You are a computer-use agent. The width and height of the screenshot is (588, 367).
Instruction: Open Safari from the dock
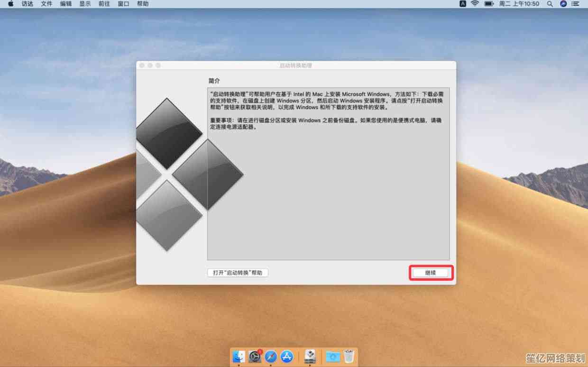(x=271, y=356)
